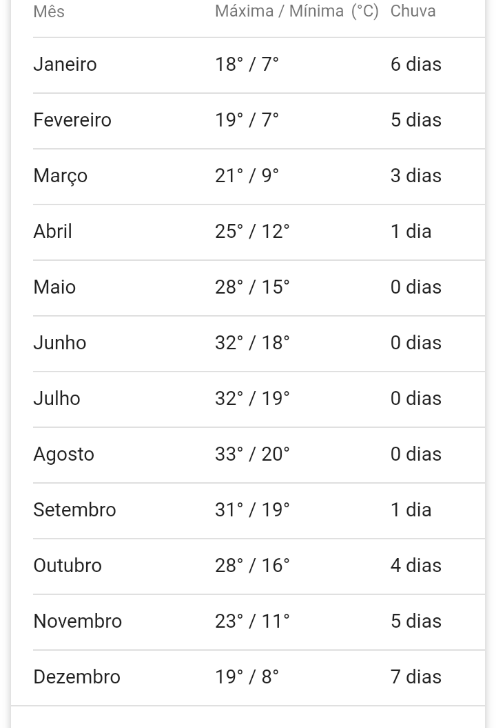Click the Dezembro month name
The width and height of the screenshot is (496, 728).
77,677
